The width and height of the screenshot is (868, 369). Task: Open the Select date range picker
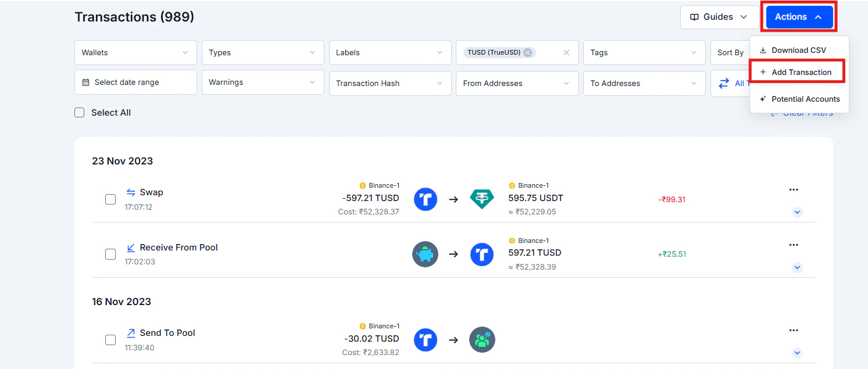coord(135,83)
